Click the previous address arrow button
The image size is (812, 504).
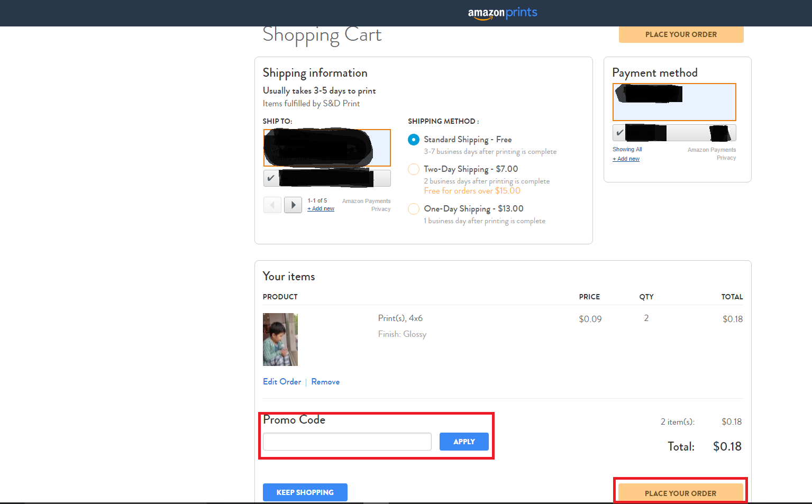click(272, 205)
